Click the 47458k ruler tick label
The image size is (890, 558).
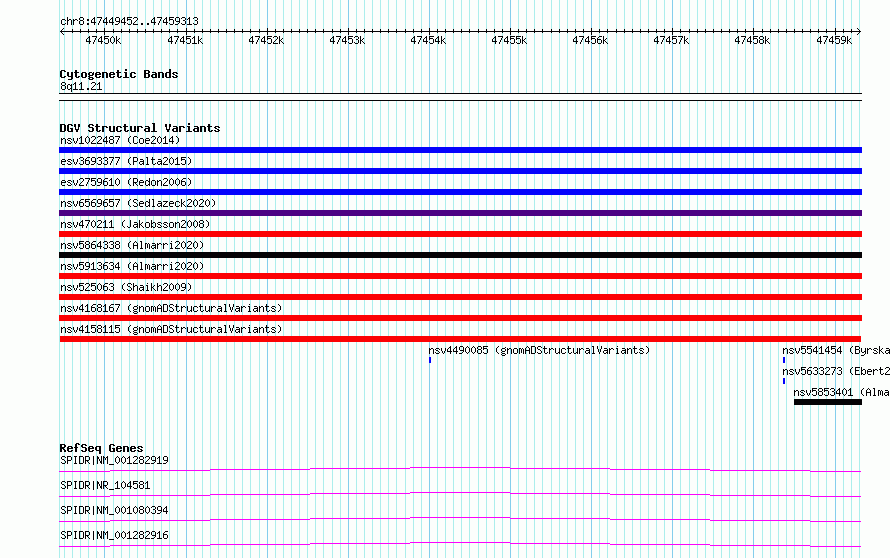[753, 40]
